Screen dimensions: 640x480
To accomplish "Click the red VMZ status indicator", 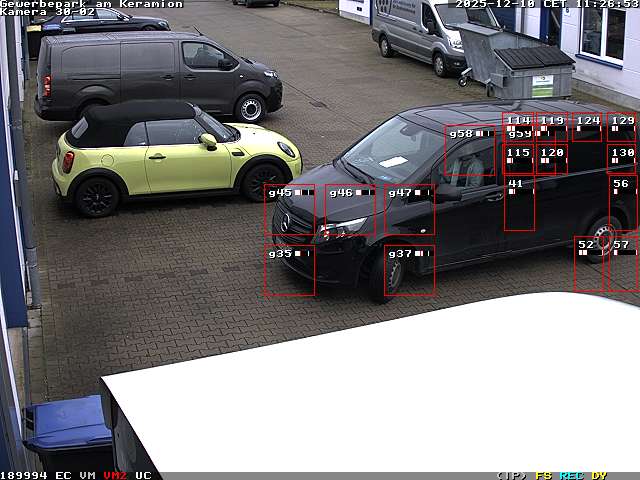I will point(115,475).
